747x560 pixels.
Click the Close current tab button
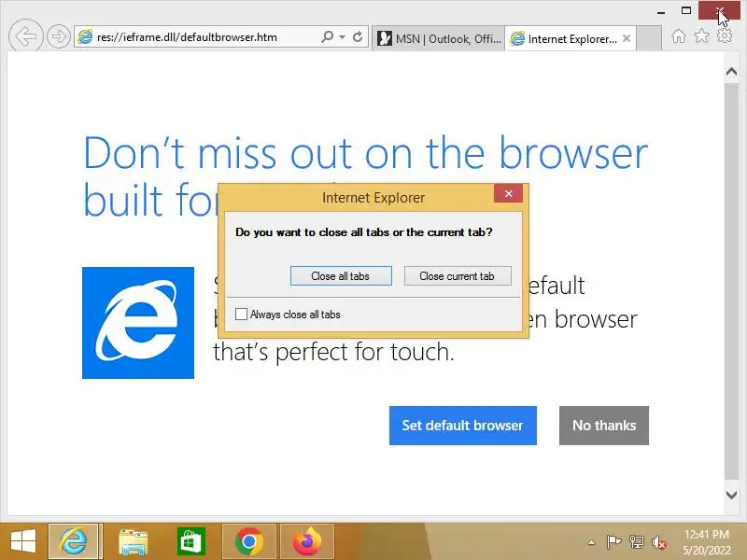coord(458,275)
